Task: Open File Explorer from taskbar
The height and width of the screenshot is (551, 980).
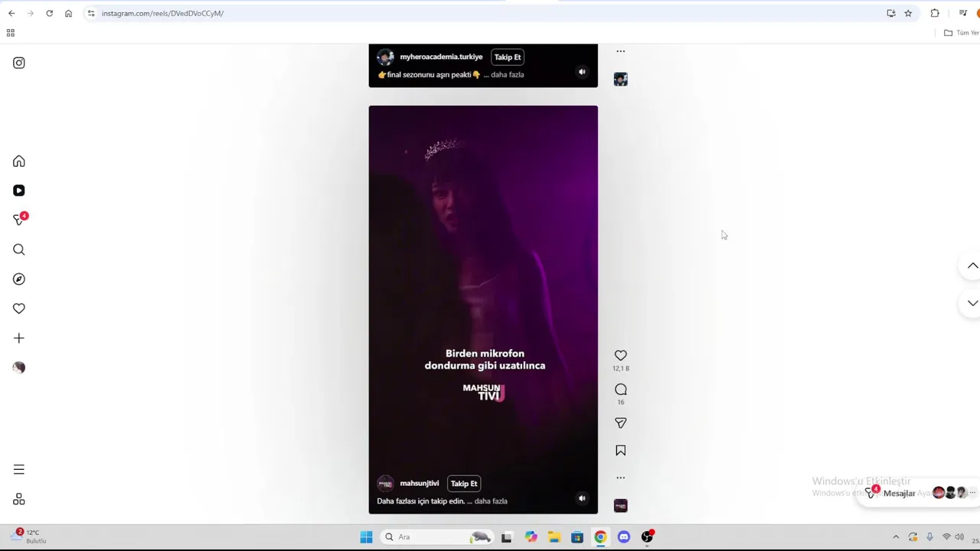Action: coord(554,537)
